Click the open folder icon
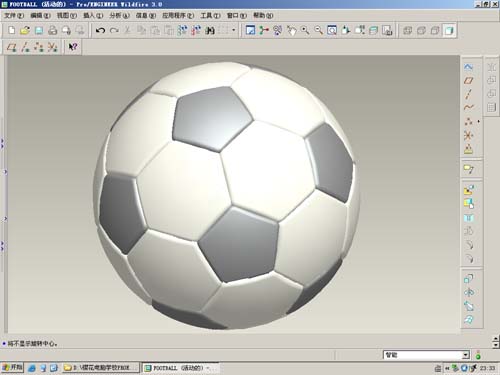Image resolution: width=500 pixels, height=375 pixels. pos(25,30)
